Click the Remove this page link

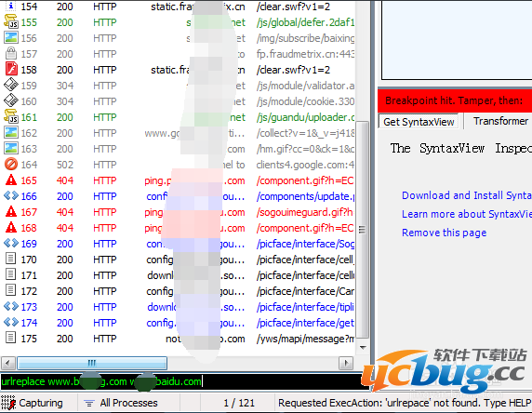(444, 233)
